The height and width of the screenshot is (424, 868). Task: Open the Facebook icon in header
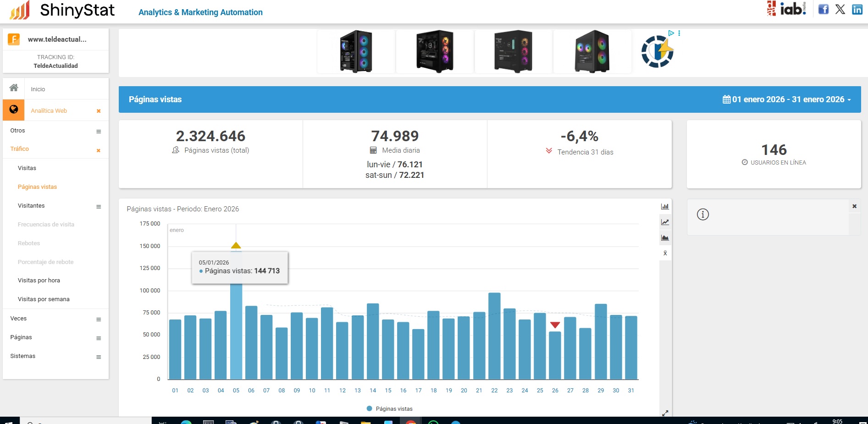point(824,9)
